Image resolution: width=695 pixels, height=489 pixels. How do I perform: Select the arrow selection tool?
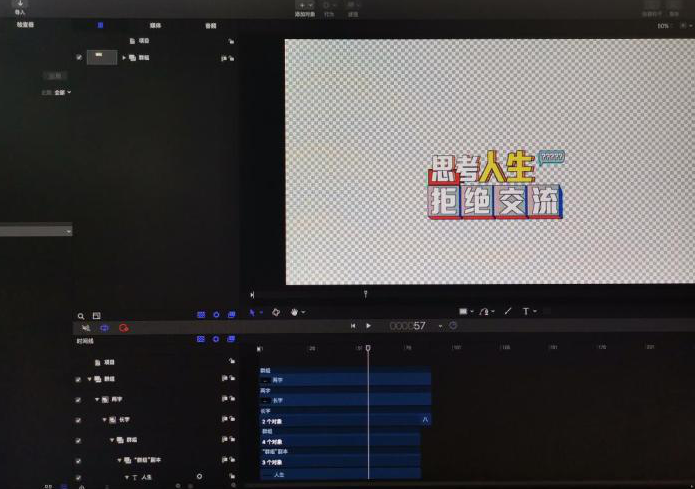coord(252,312)
